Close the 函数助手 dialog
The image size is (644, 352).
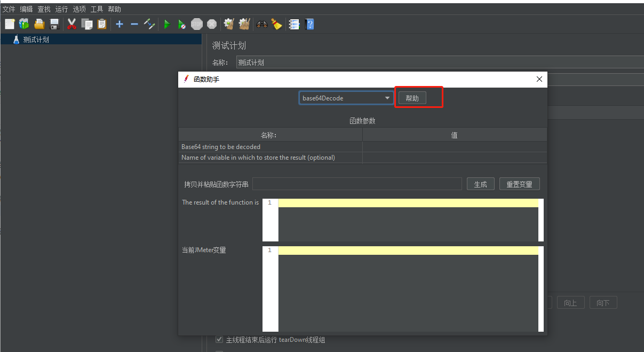tap(539, 79)
